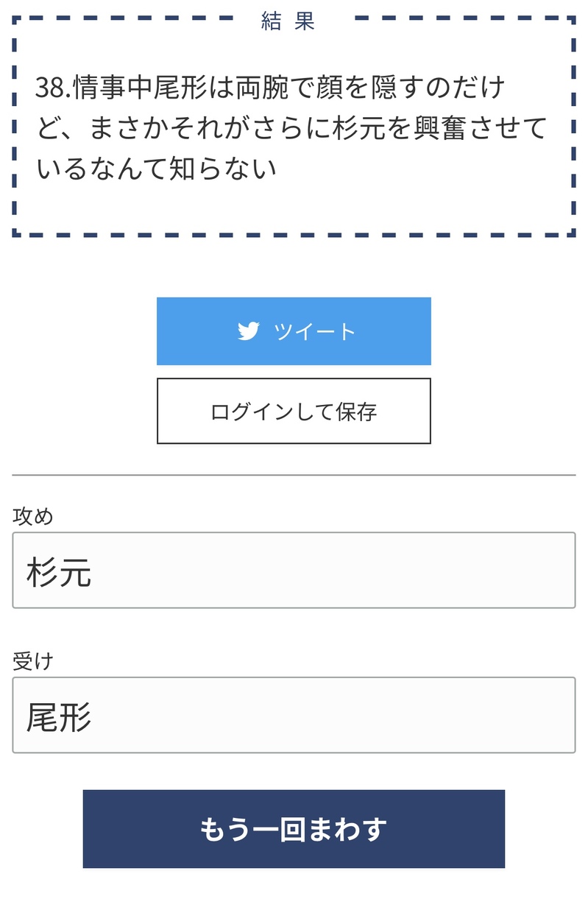Viewport: 588px width, 910px height.
Task: Click the result line starting with ど、まさか
Action: coord(291,128)
